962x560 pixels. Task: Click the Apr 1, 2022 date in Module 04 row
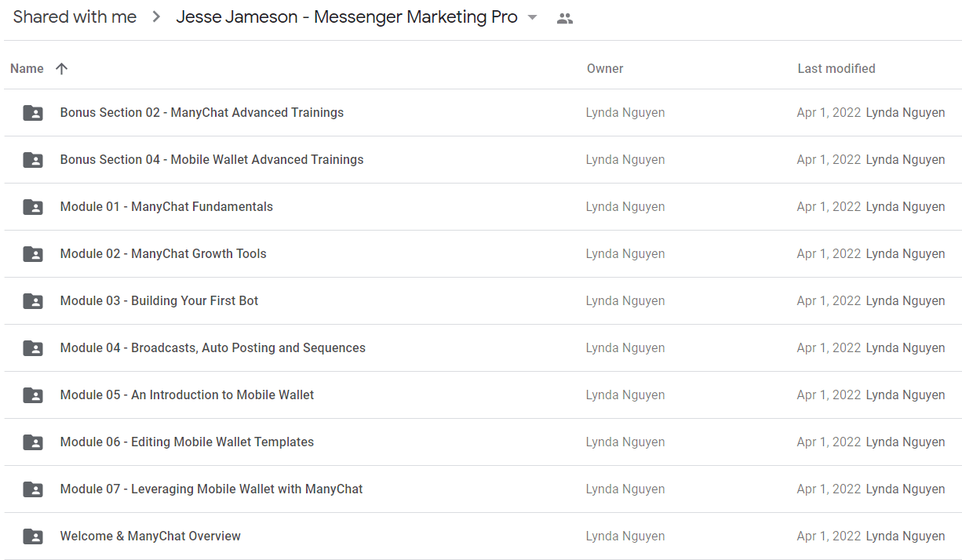829,347
